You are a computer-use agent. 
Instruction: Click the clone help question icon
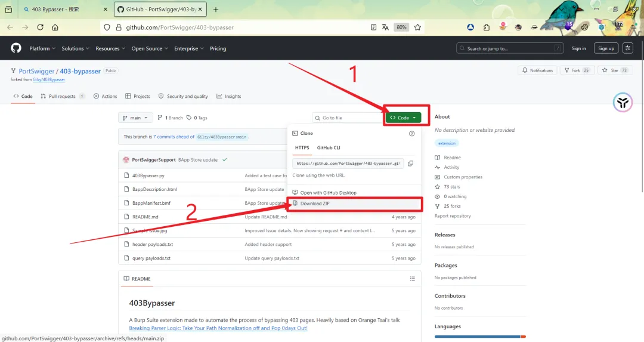click(412, 134)
